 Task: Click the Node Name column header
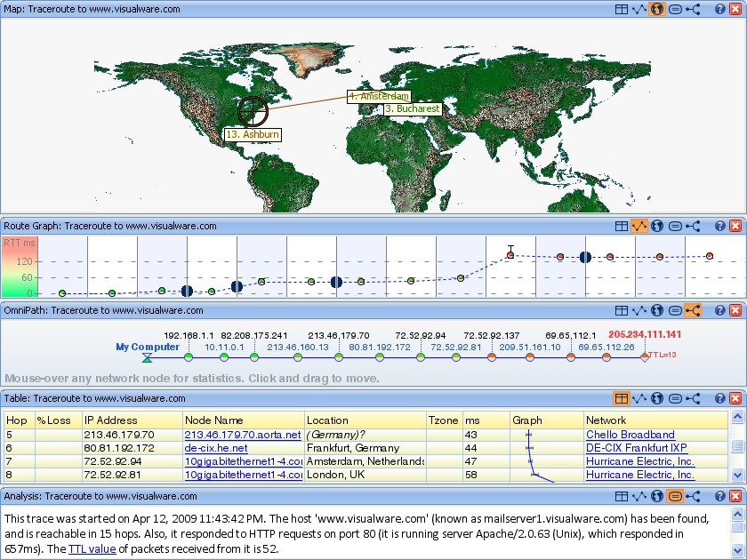pos(211,420)
